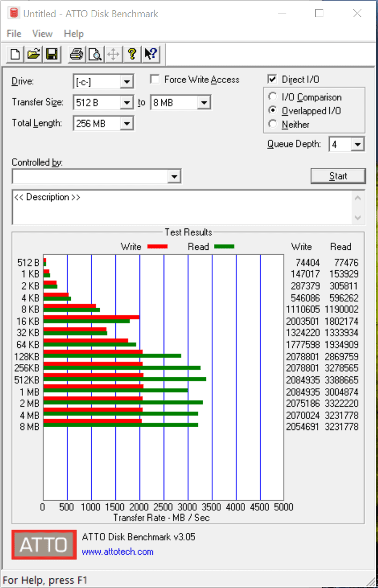The height and width of the screenshot is (588, 378).
Task: Click the Description scrollbar down arrow
Action: click(x=358, y=218)
